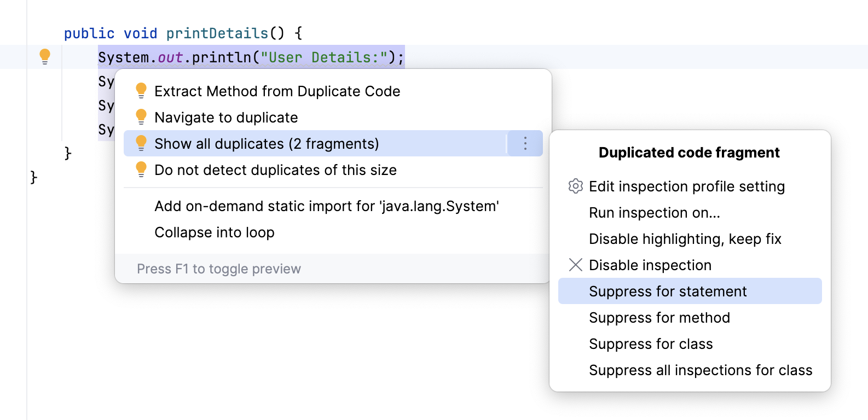Click lightbulb icon next to Navigate to duplicate
Screen dimensions: 868x420
[141, 117]
